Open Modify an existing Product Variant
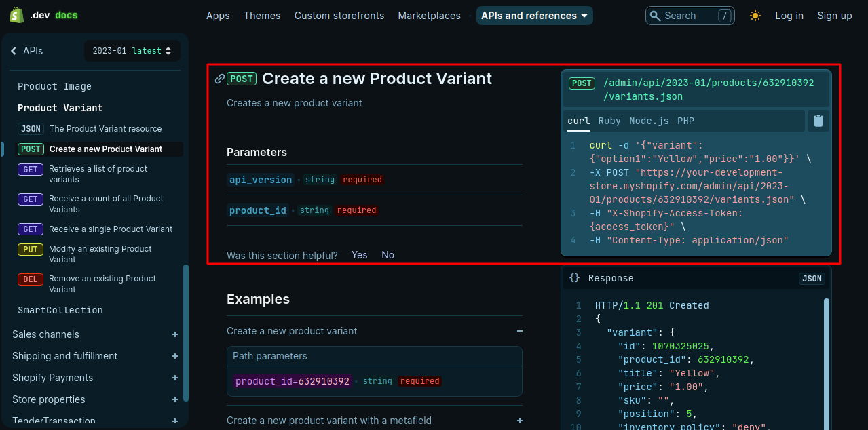The image size is (868, 430). [100, 254]
